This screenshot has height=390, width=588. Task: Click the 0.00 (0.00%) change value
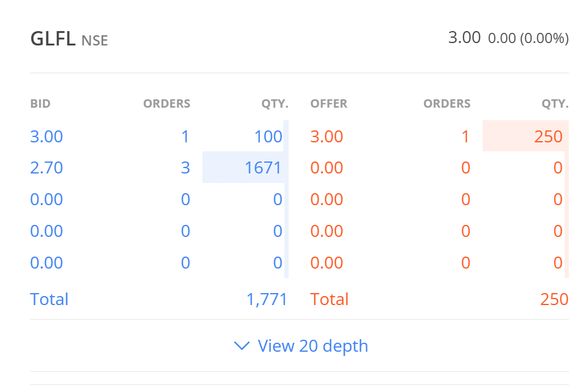point(528,38)
